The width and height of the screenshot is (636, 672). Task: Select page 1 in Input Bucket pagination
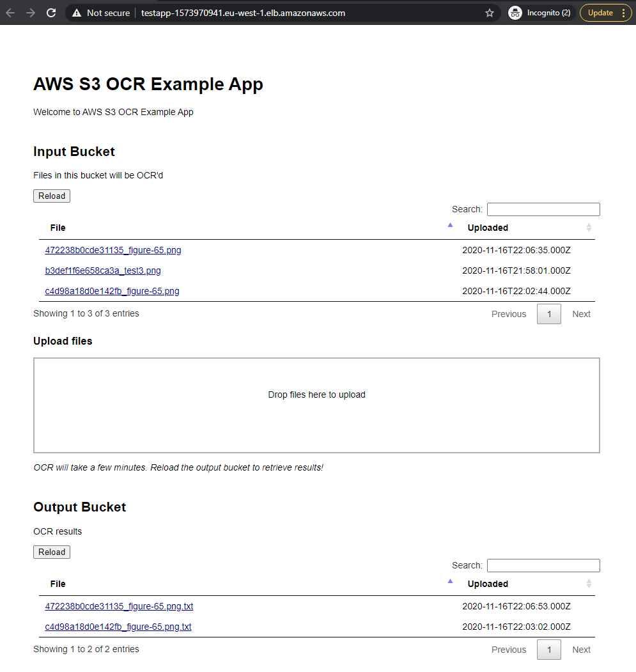tap(549, 314)
